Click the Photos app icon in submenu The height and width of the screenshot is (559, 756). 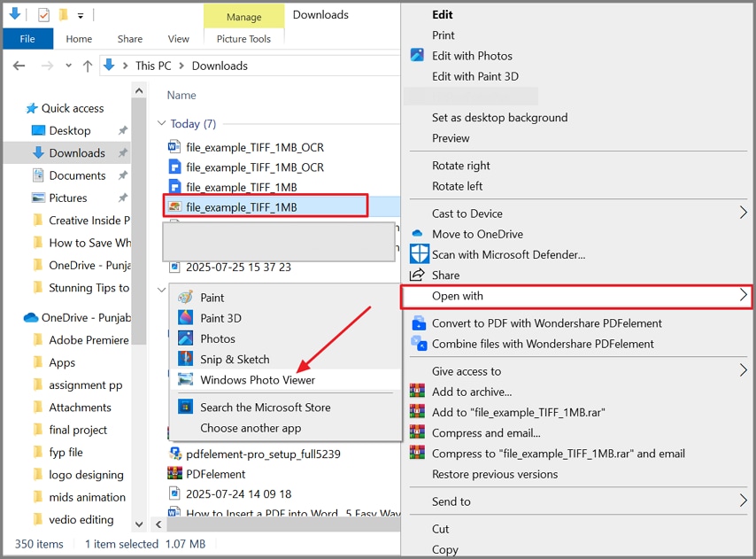[185, 338]
